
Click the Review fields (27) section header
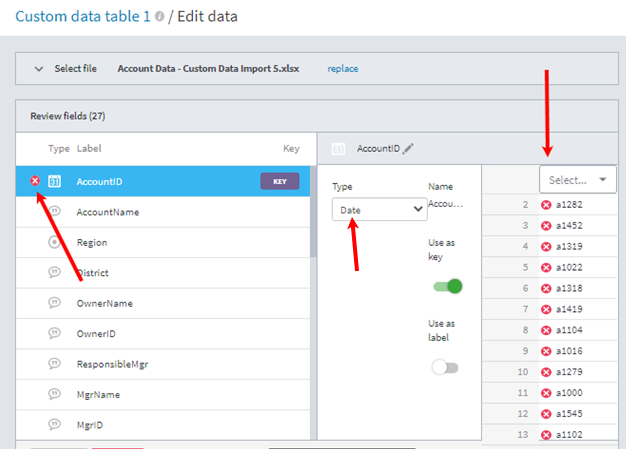coord(317,116)
